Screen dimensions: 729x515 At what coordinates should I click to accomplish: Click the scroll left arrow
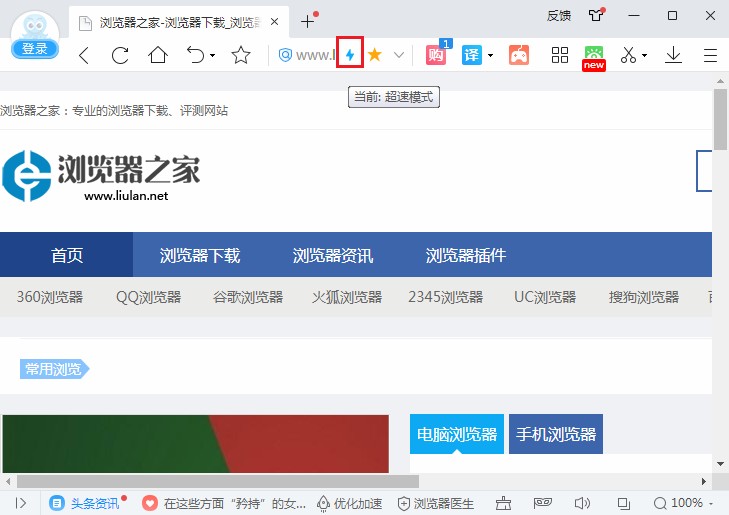[x=8, y=481]
